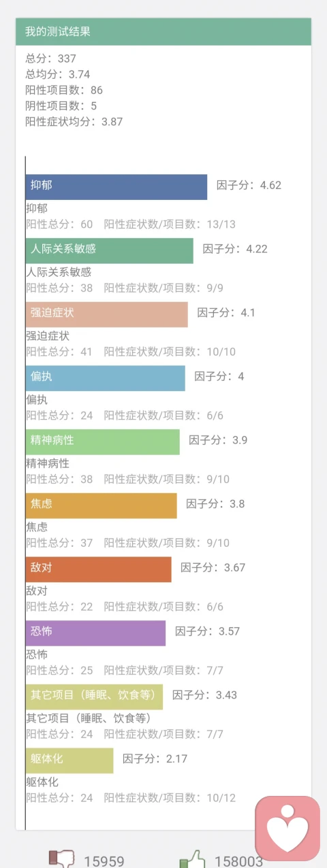Click the 因子分：2.17 label
The image size is (327, 868).
coord(155,758)
